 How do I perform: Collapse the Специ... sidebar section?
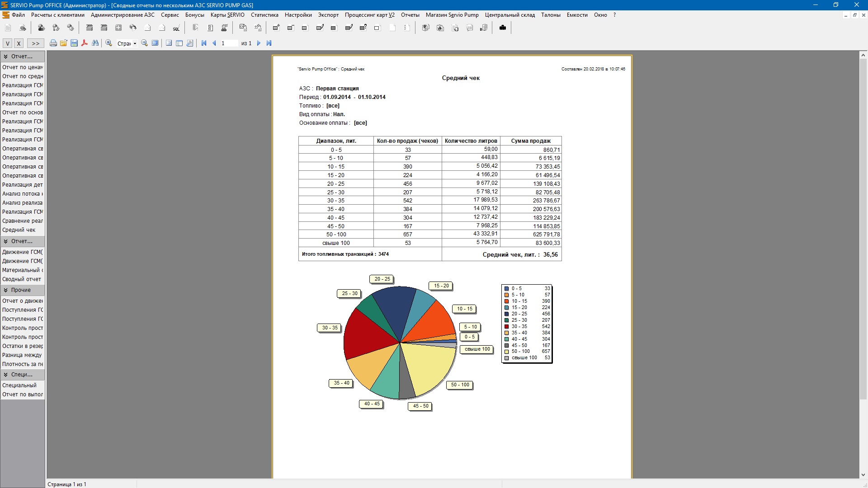click(x=6, y=375)
